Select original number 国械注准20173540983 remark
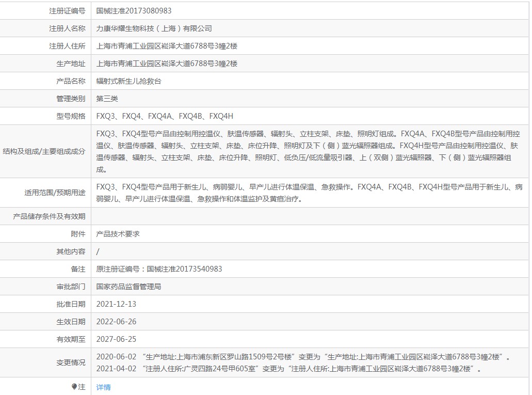 [x=159, y=269]
